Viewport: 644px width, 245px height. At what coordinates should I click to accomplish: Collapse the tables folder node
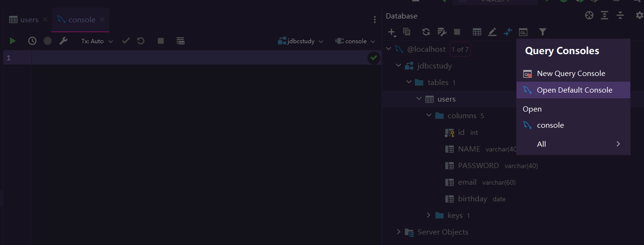[409, 82]
